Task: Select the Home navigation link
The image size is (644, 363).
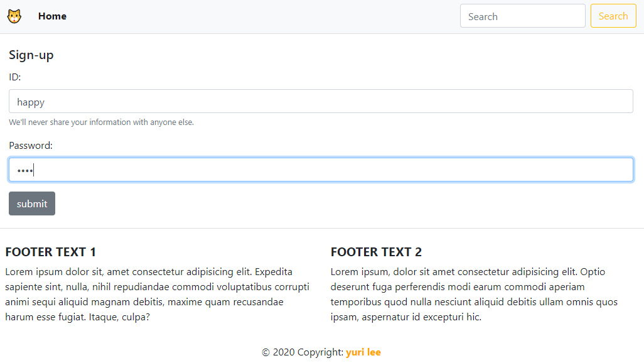Action: pyautogui.click(x=52, y=16)
